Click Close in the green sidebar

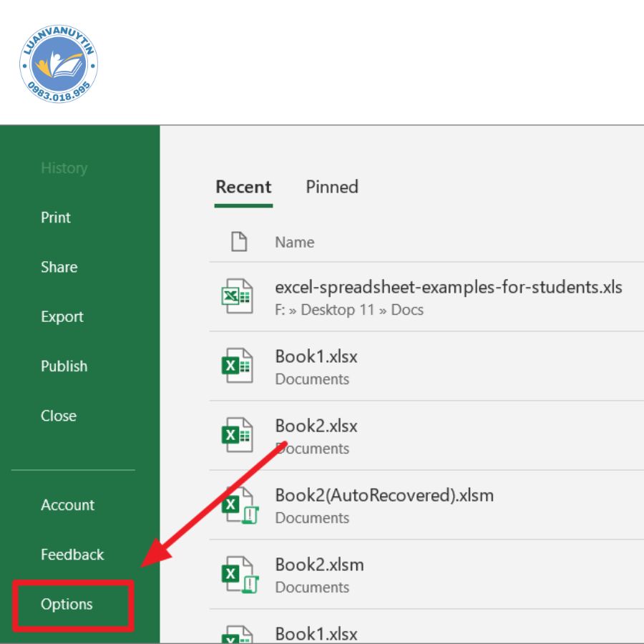point(59,416)
